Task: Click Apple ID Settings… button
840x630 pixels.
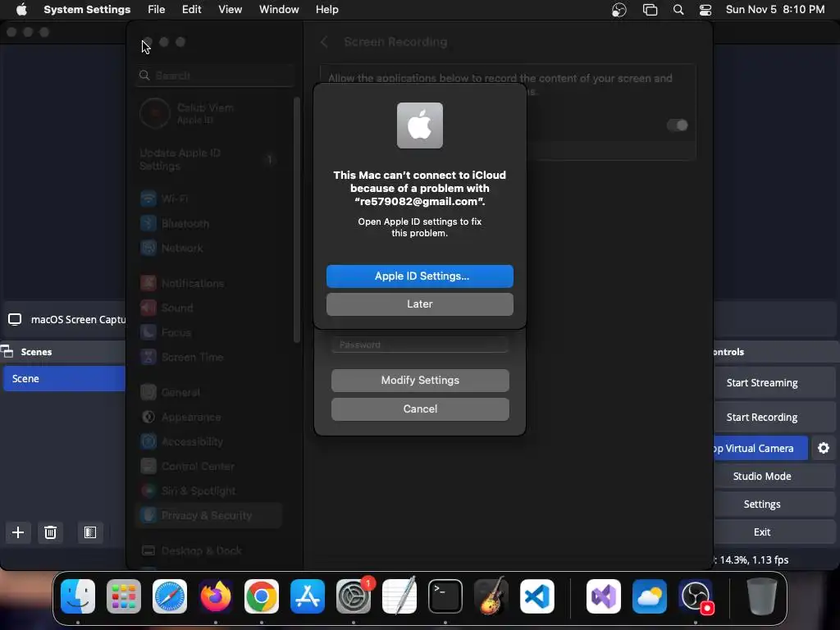Action: click(x=420, y=276)
